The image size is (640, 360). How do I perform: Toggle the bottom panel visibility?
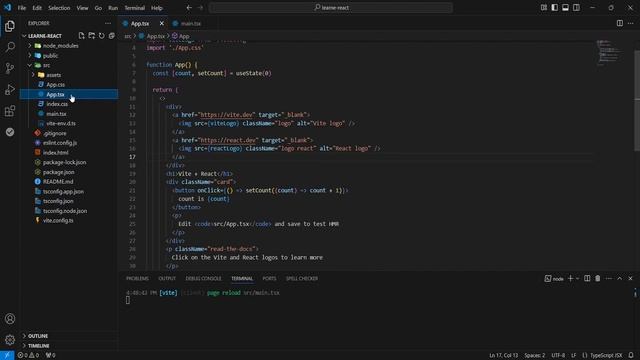pyautogui.click(x=565, y=8)
